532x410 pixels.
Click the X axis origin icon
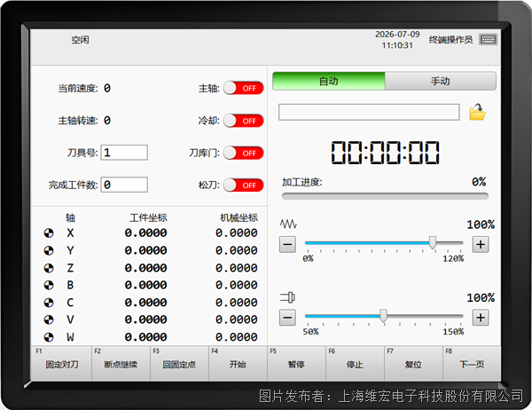[49, 233]
